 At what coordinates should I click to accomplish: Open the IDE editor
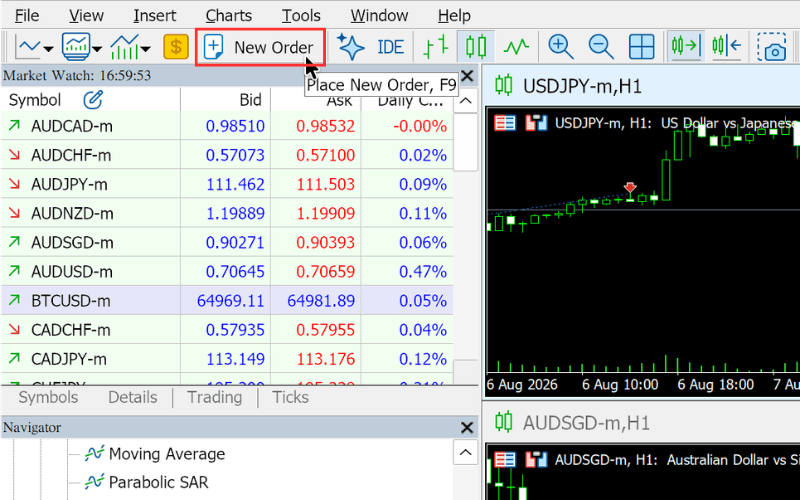pos(390,47)
